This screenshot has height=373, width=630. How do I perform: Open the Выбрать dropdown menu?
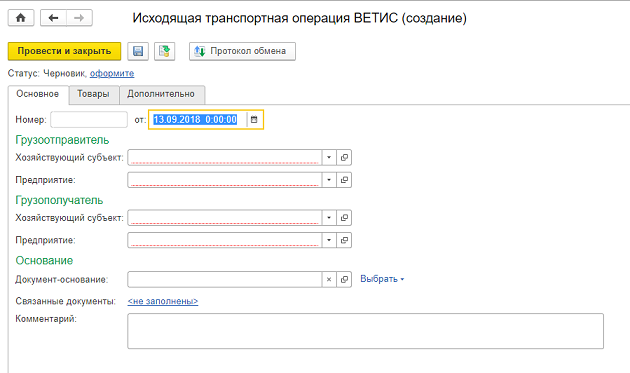(382, 279)
